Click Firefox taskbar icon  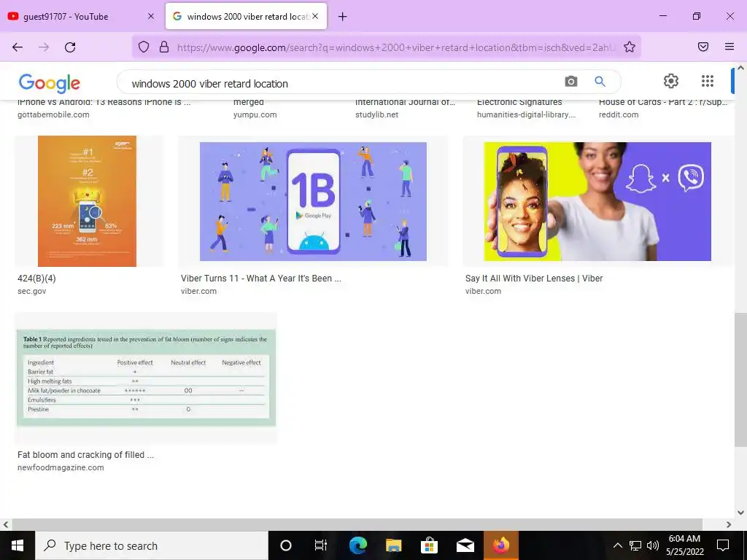(501, 545)
